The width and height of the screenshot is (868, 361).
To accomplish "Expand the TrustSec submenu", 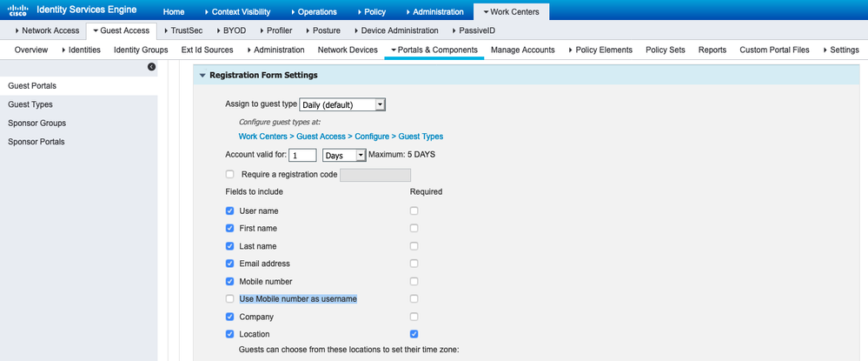I will coord(184,30).
